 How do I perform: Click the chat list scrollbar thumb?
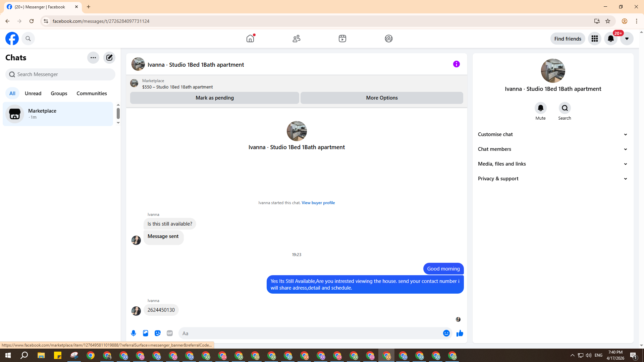point(118,113)
